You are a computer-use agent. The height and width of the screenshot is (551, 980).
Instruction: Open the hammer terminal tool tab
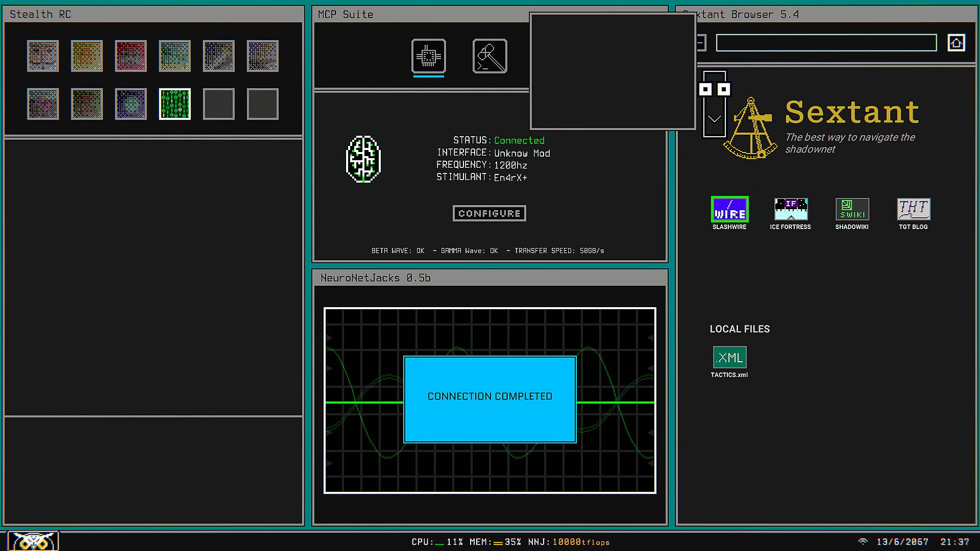[489, 56]
